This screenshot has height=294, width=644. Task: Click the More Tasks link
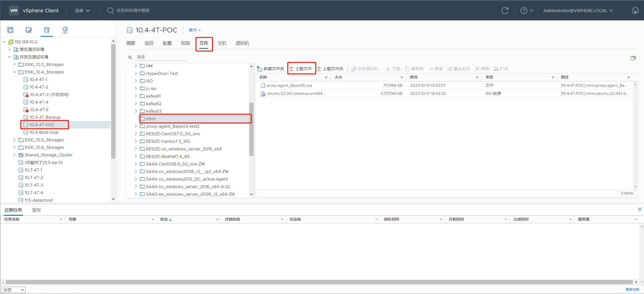coord(632,289)
